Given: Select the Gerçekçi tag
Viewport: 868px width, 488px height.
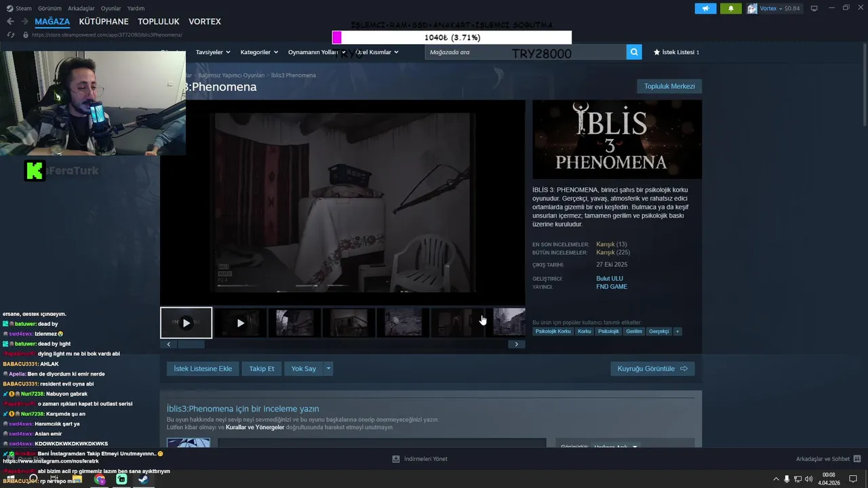Looking at the screenshot, I should click(659, 331).
